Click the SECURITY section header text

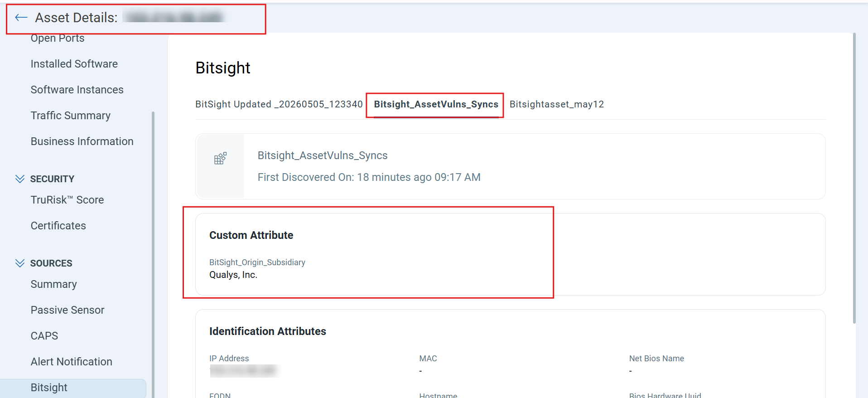tap(52, 179)
